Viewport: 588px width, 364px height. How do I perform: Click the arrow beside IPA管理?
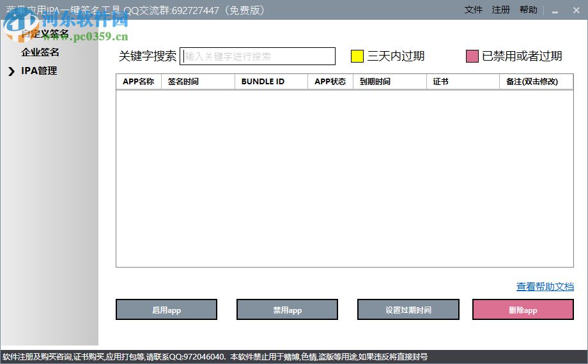(12, 72)
